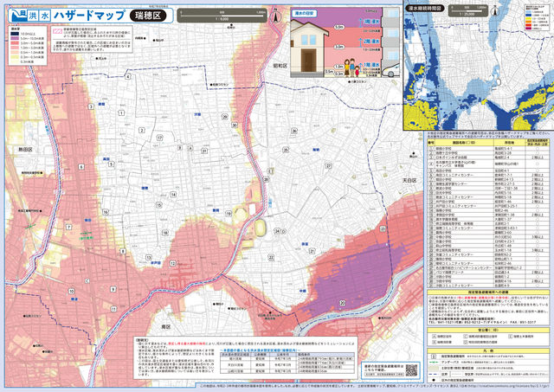Screen dimensions: 554x392
Task: Click shelter marker number 2 on the map
Action: click(x=142, y=131)
